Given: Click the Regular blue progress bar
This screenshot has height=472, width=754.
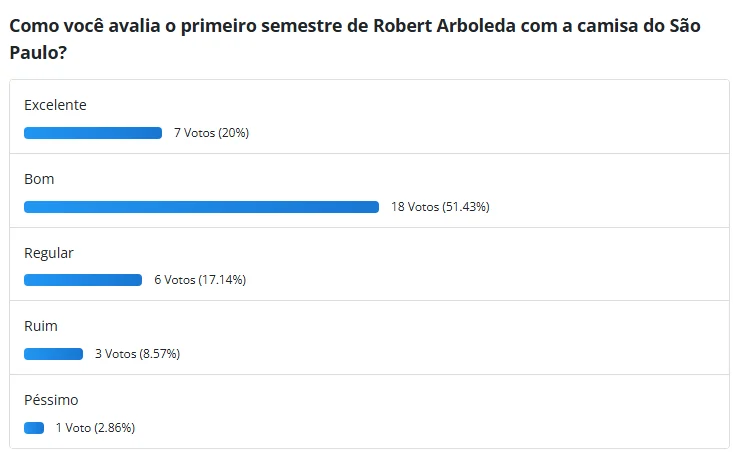Looking at the screenshot, I should tap(83, 280).
